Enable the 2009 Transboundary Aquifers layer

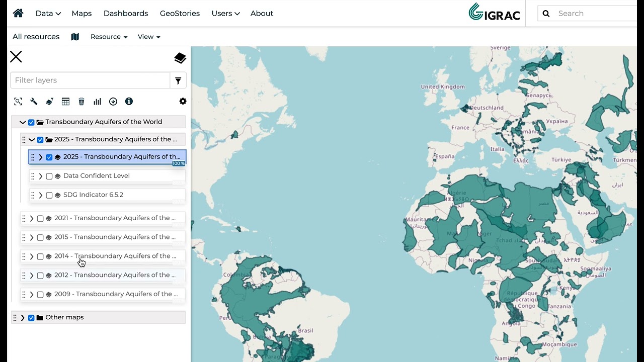40,295
